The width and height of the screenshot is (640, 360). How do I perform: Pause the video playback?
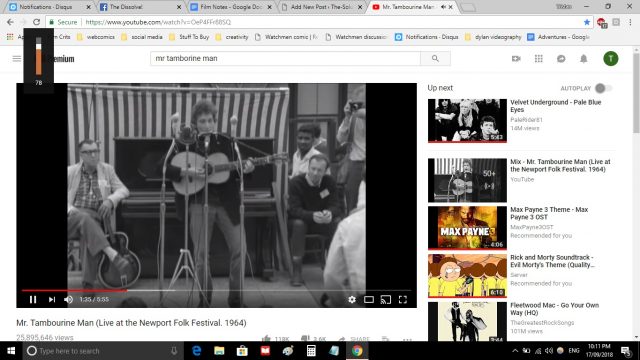point(33,300)
